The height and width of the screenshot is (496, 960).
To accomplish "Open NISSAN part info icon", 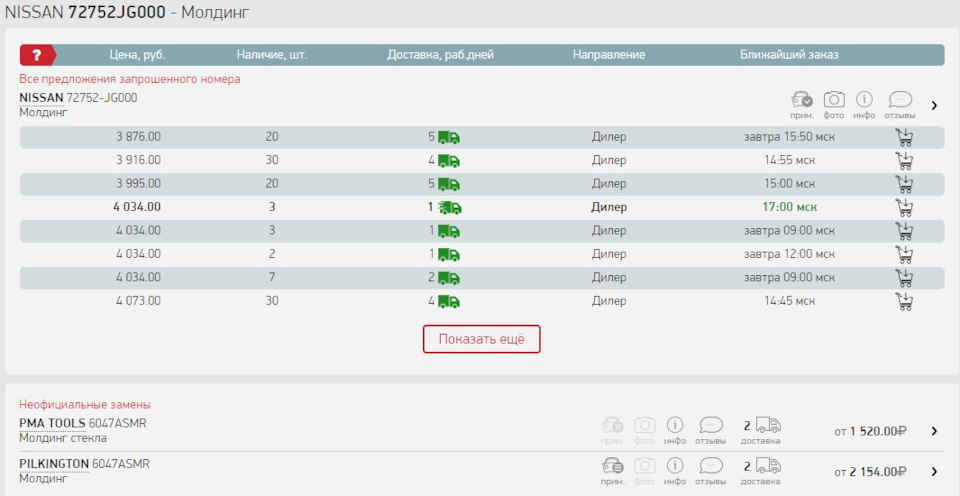I will coord(864,99).
